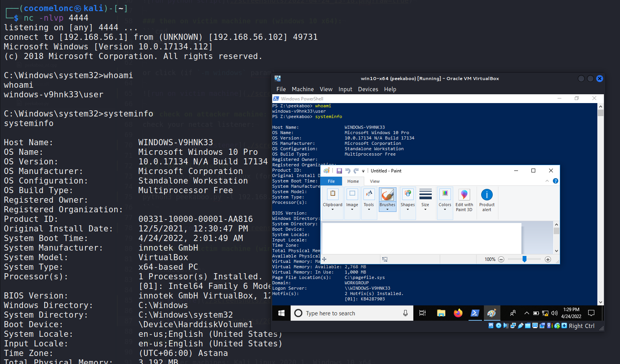Image resolution: width=620 pixels, height=364 pixels.
Task: Open VirtualBox File menu
Action: (281, 89)
